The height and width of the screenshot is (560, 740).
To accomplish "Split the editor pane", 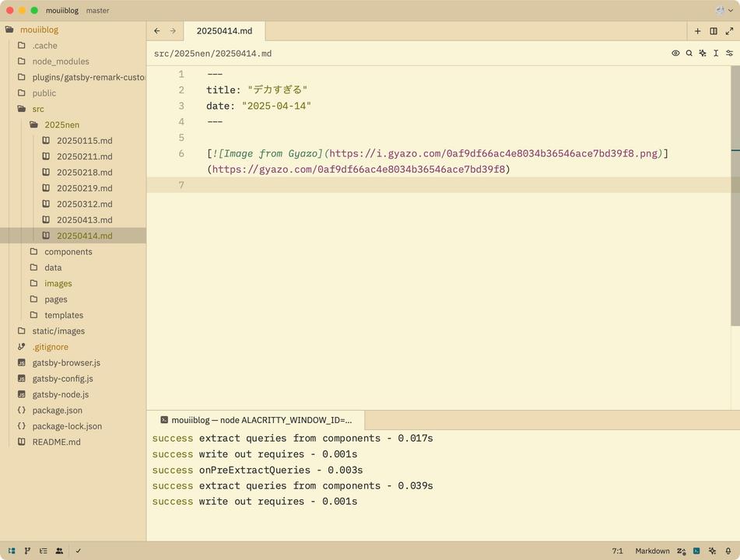I will tap(714, 31).
